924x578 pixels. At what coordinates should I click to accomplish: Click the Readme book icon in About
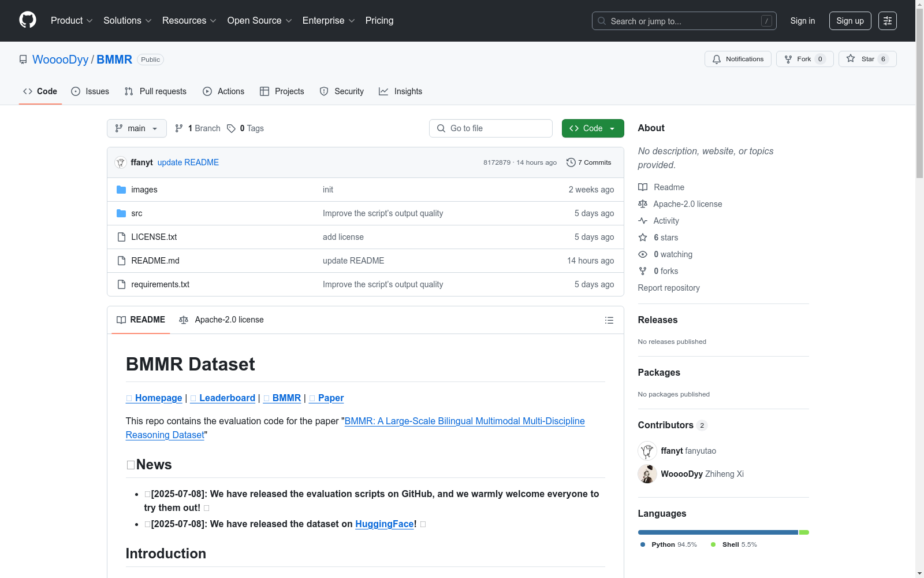point(643,187)
